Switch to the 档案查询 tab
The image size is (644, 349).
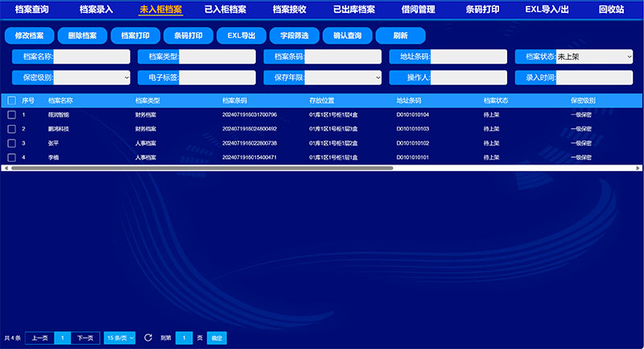pos(32,10)
